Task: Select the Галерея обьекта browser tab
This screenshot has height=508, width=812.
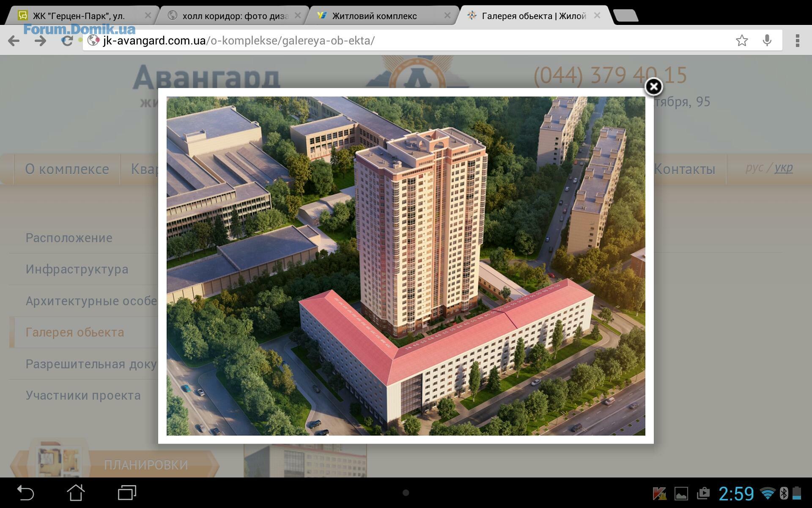Action: coord(534,16)
